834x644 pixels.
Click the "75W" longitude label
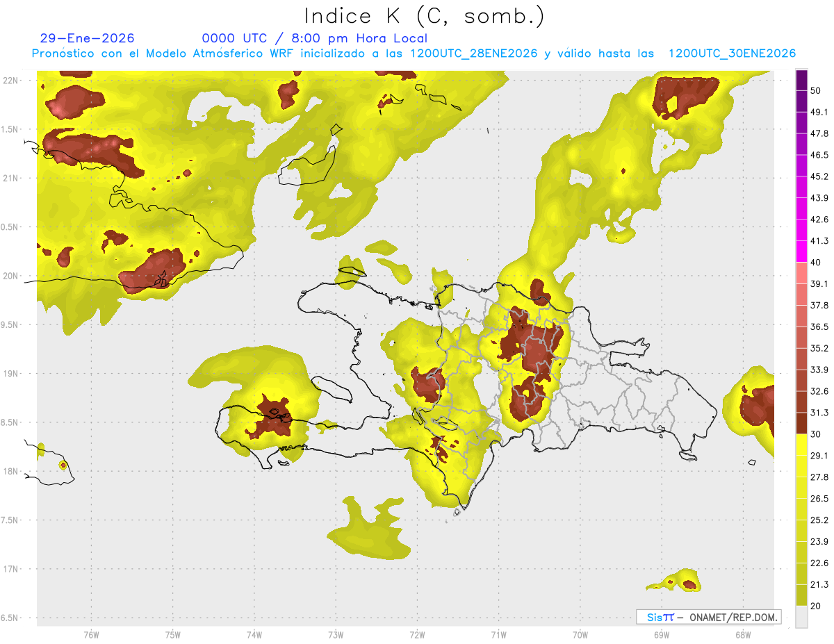click(x=172, y=634)
